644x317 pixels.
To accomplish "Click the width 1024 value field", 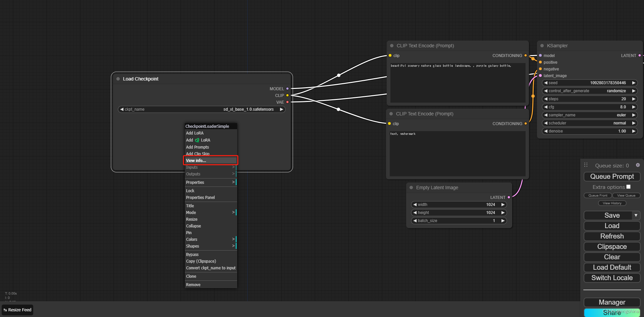I will pos(459,205).
